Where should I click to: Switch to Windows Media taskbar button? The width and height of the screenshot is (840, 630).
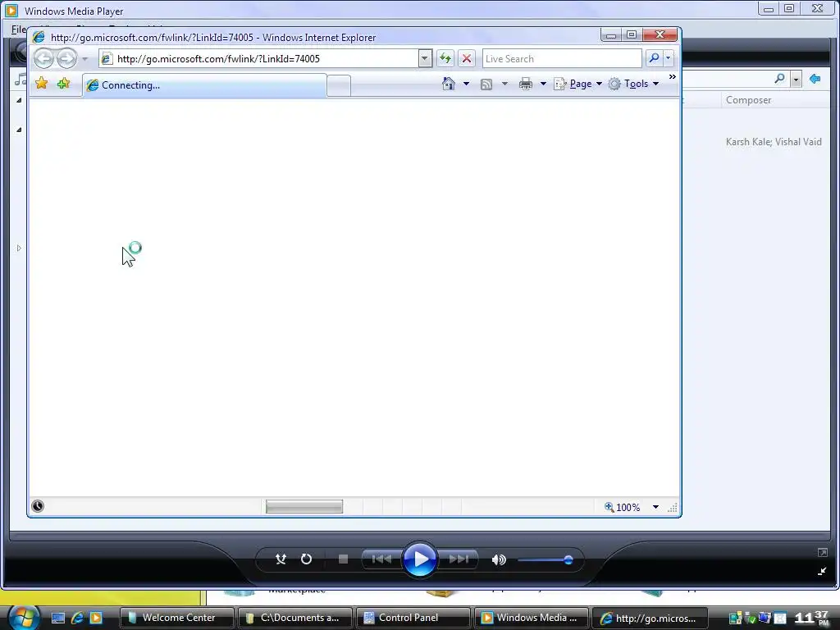532,618
